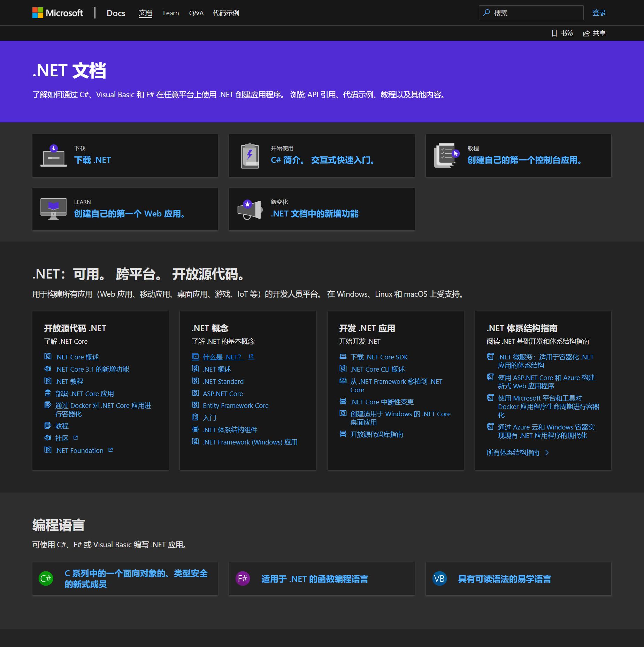Click the icon beside .NET 微服务 guide
Viewport: 644px width, 647px height.
tap(491, 356)
